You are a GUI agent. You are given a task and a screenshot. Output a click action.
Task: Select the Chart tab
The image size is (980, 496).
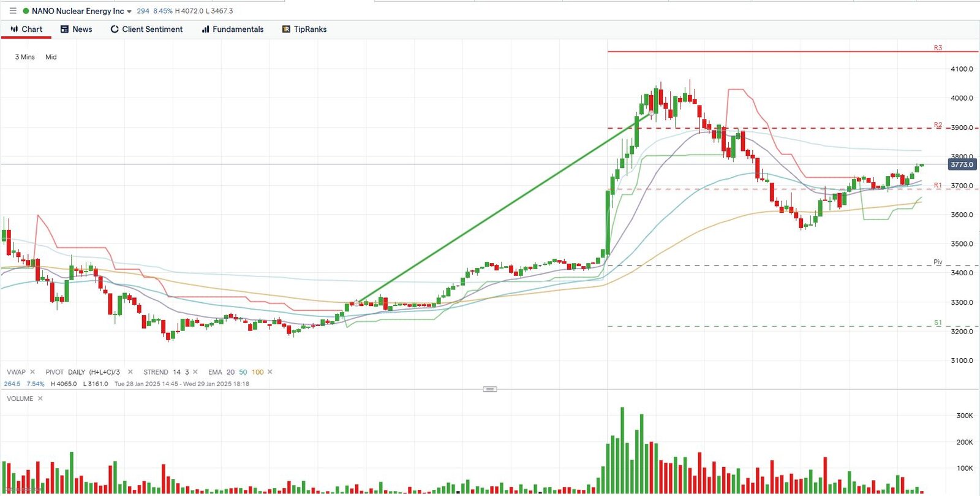coord(26,29)
